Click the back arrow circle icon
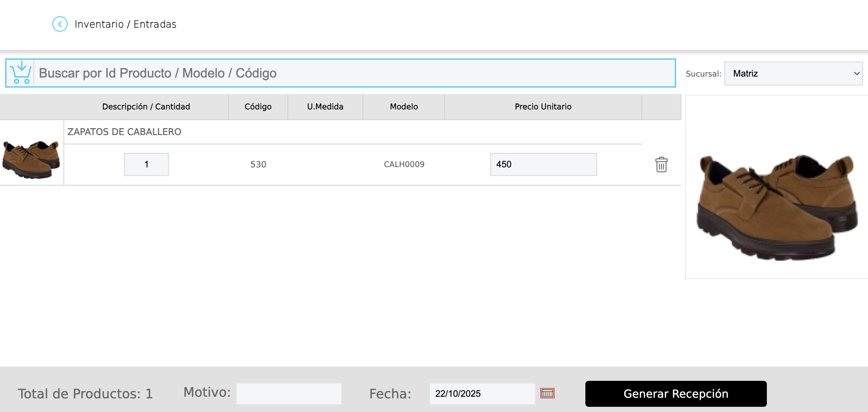Image resolution: width=868 pixels, height=412 pixels. [60, 24]
